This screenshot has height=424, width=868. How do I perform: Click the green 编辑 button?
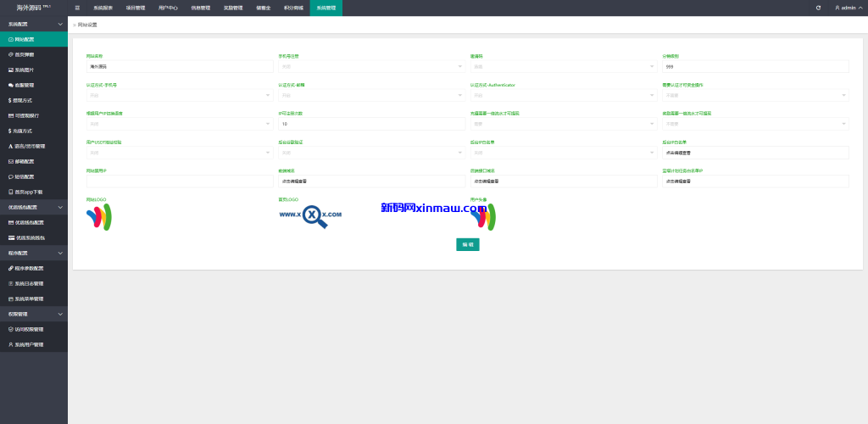click(x=468, y=244)
